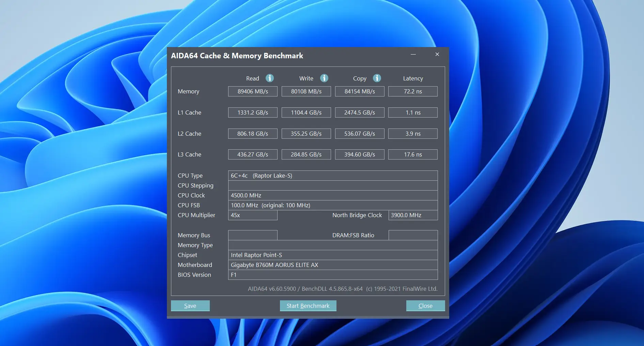Image resolution: width=644 pixels, height=346 pixels.
Task: Select the Memory Copy value 84154 MB/s
Action: tap(360, 91)
